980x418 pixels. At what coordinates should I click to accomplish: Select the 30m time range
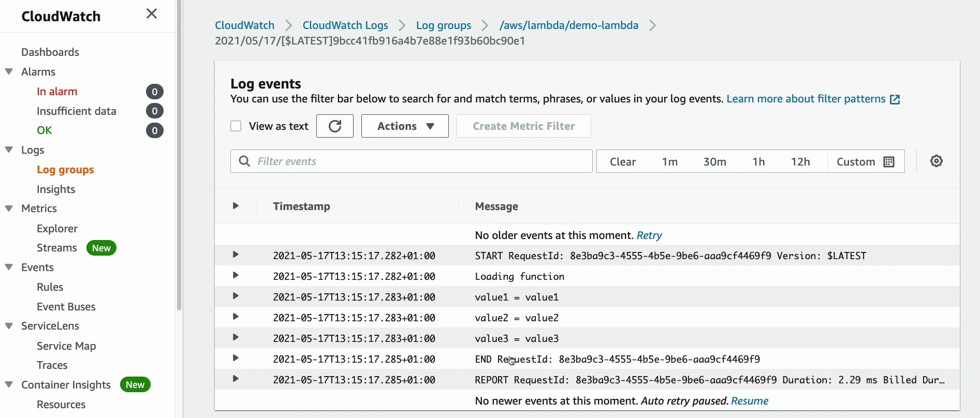click(715, 162)
